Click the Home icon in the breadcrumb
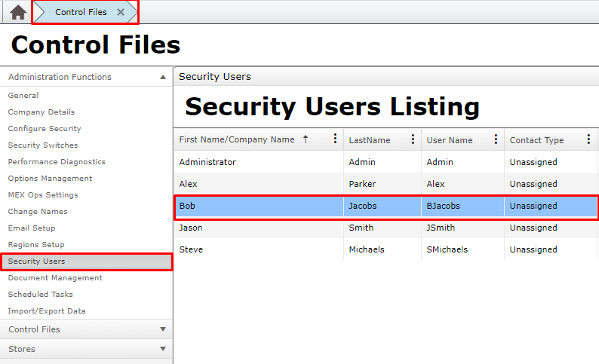The height and width of the screenshot is (364, 599). pyautogui.click(x=18, y=13)
